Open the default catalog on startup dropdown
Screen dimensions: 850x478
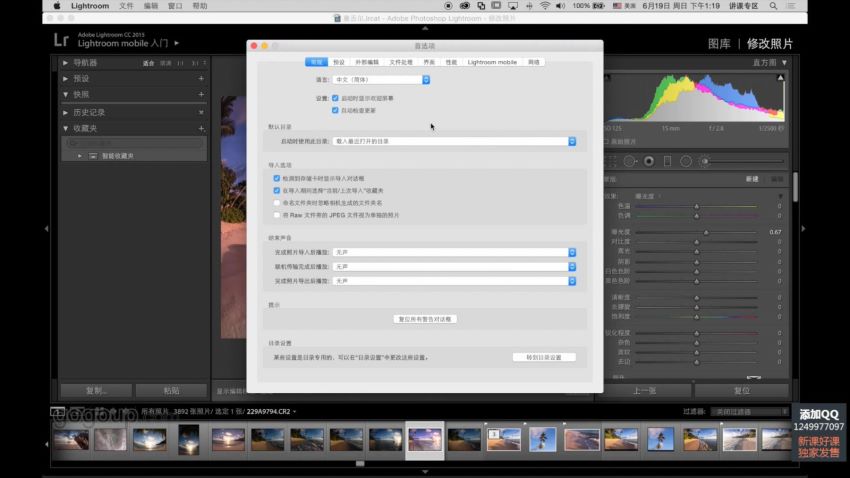(454, 141)
